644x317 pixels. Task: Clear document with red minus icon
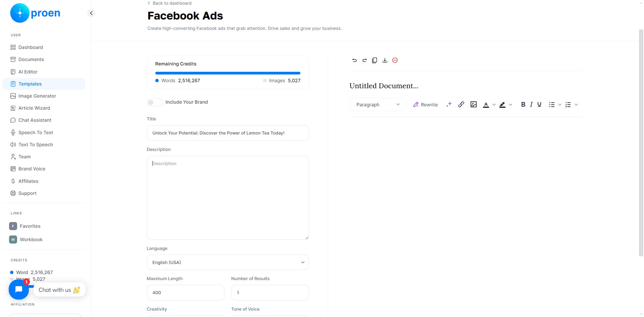pyautogui.click(x=395, y=60)
